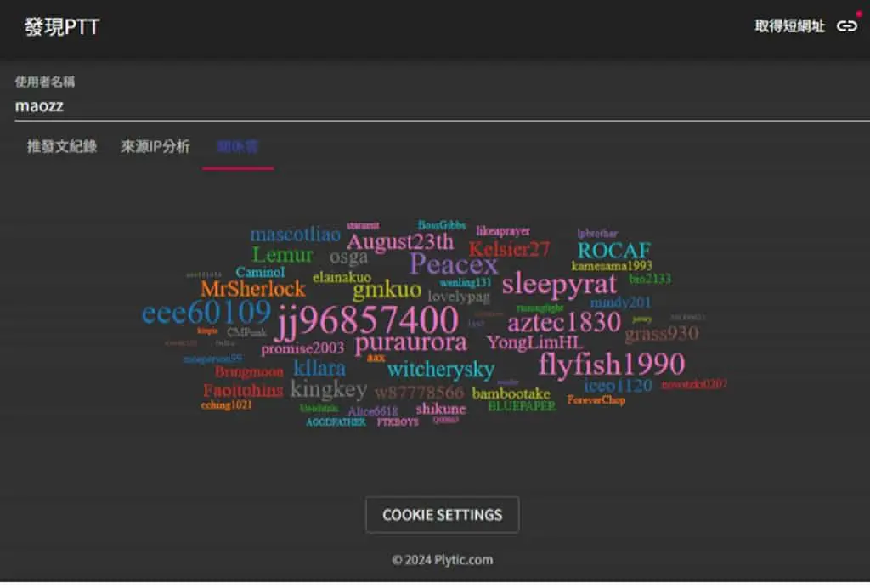Open the 推發文紀錄 tab
Viewport: 870px width, 588px height.
(x=62, y=146)
